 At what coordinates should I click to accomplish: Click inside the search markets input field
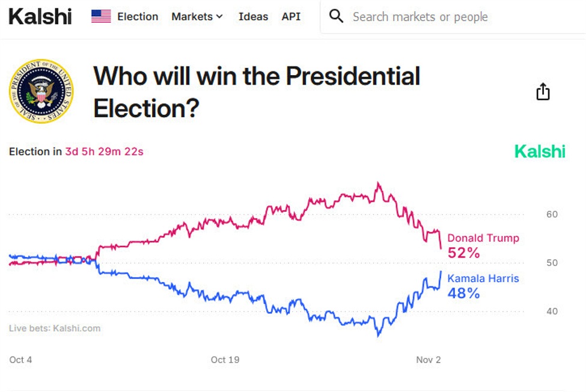(x=421, y=16)
